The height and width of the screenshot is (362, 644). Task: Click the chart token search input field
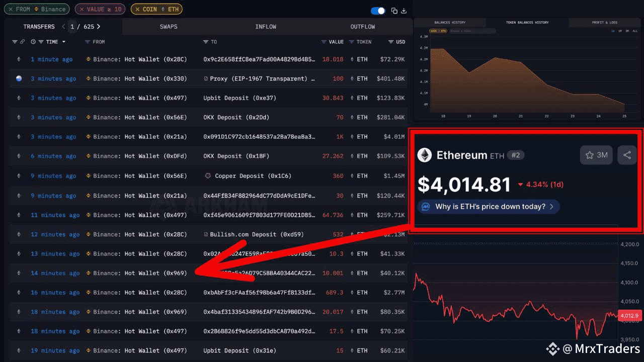click(472, 31)
